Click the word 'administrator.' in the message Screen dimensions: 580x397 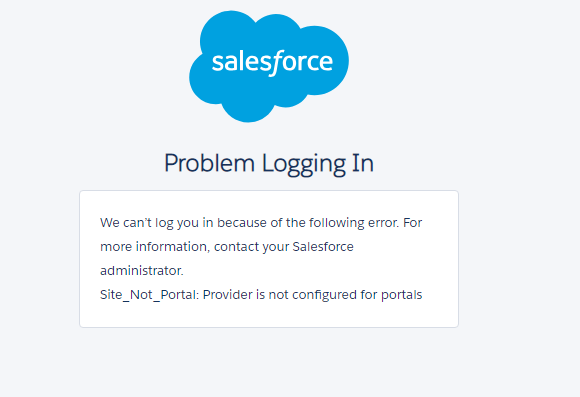(142, 270)
